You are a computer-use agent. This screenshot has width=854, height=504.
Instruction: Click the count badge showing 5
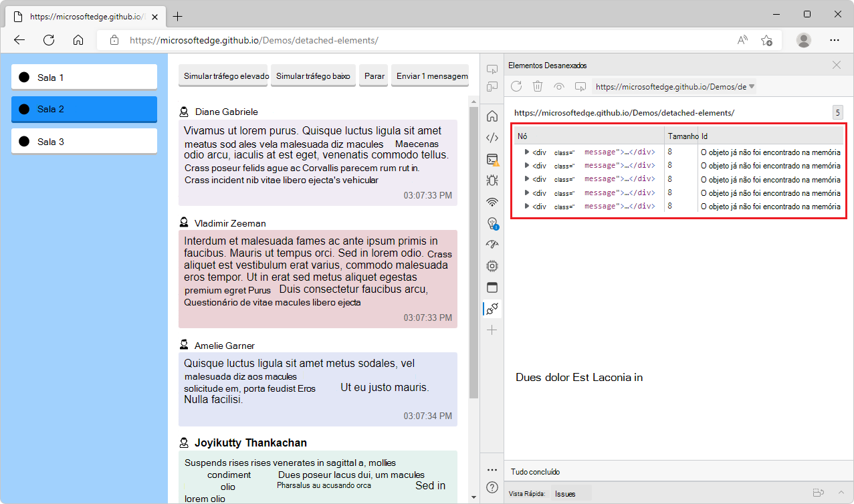(838, 112)
